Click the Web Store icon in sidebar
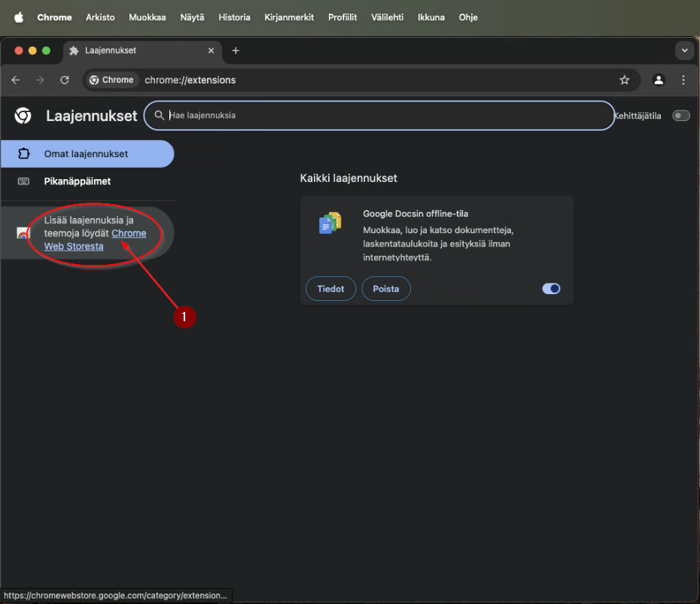The height and width of the screenshot is (604, 700). click(23, 232)
